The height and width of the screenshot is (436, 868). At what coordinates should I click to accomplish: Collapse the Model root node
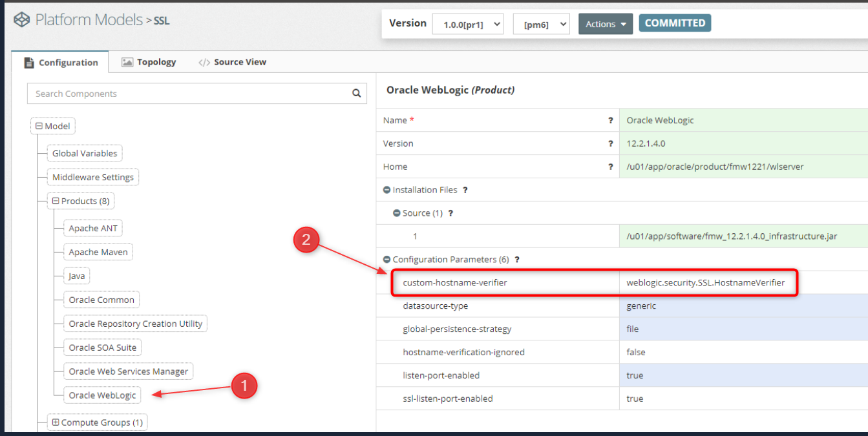click(x=39, y=126)
